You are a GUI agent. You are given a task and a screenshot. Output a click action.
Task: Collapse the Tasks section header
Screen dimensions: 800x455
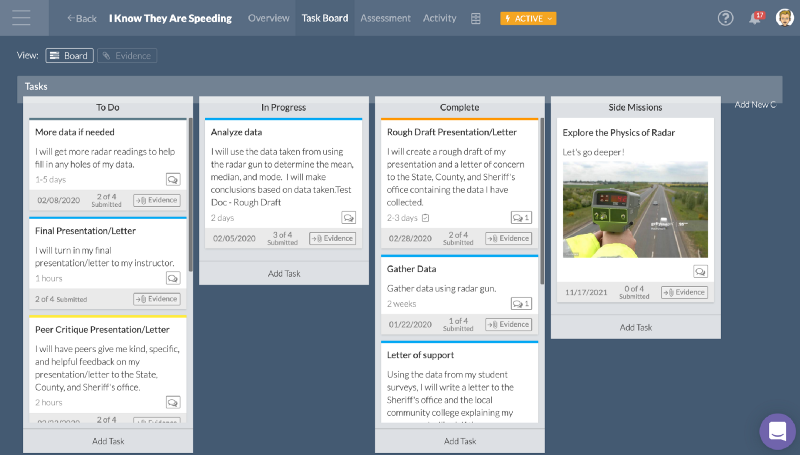[x=36, y=87]
